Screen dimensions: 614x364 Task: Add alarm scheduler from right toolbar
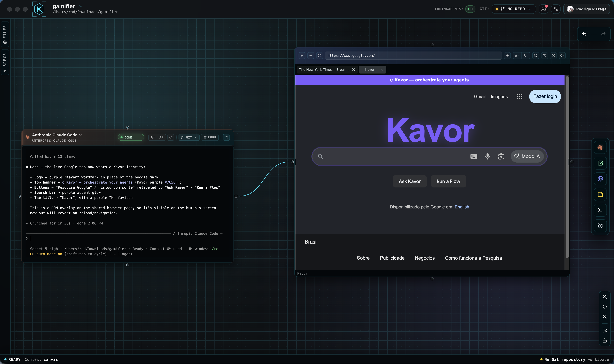pyautogui.click(x=600, y=226)
